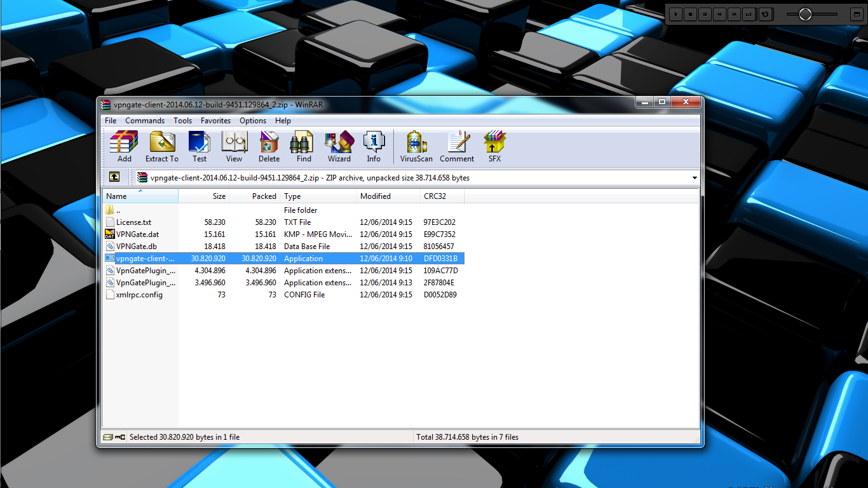
Task: Click the Add archive toolbar icon
Action: tap(125, 147)
